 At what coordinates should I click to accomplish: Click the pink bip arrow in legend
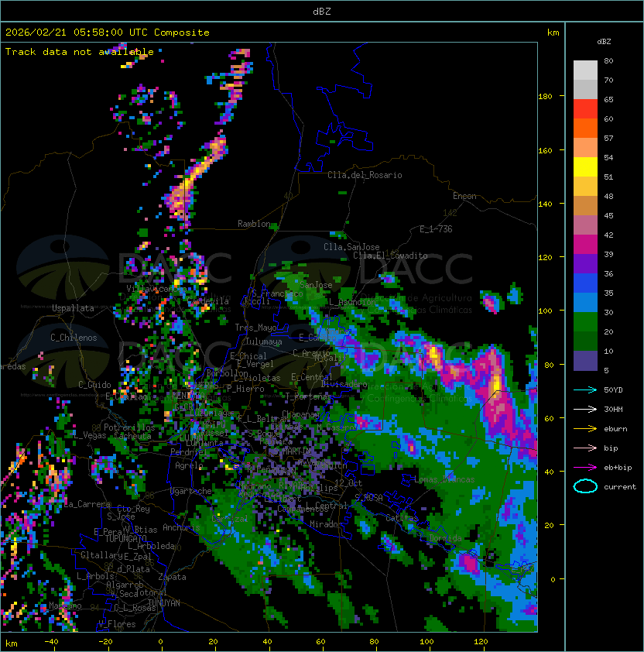[x=585, y=448]
